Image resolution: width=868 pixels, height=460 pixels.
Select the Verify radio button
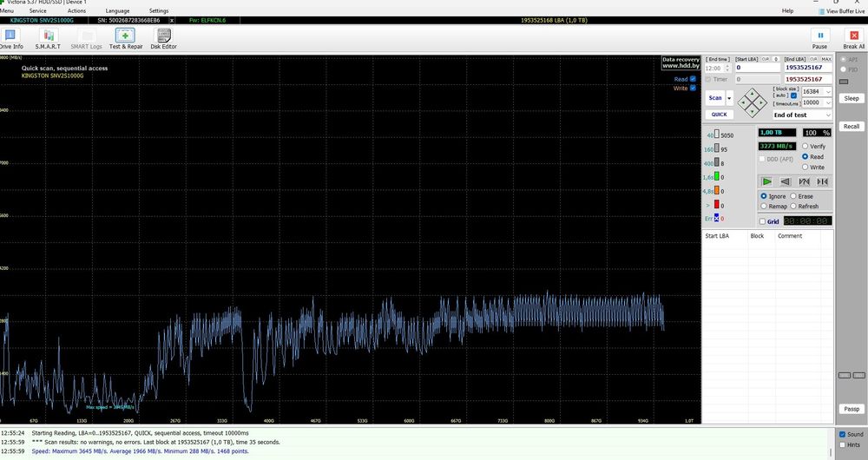[805, 146]
